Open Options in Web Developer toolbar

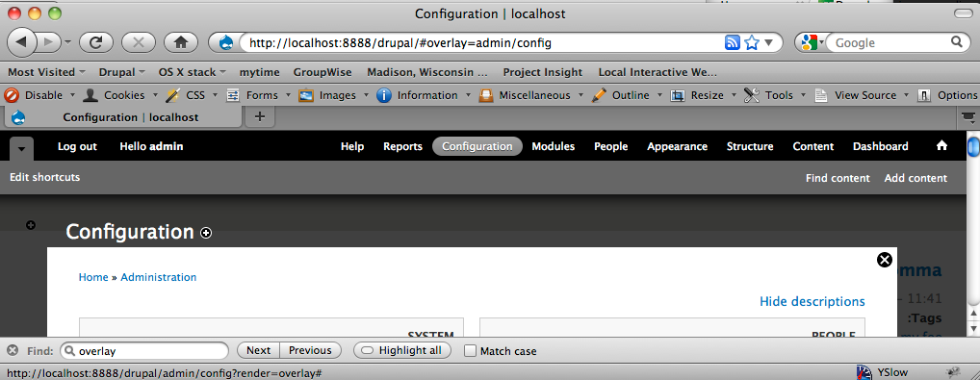click(948, 95)
